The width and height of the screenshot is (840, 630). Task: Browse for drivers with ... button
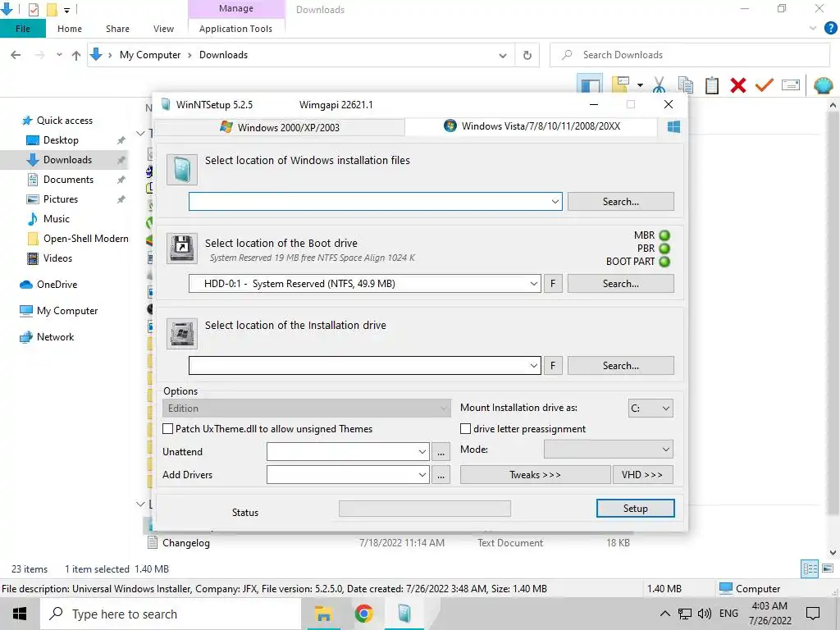(441, 475)
